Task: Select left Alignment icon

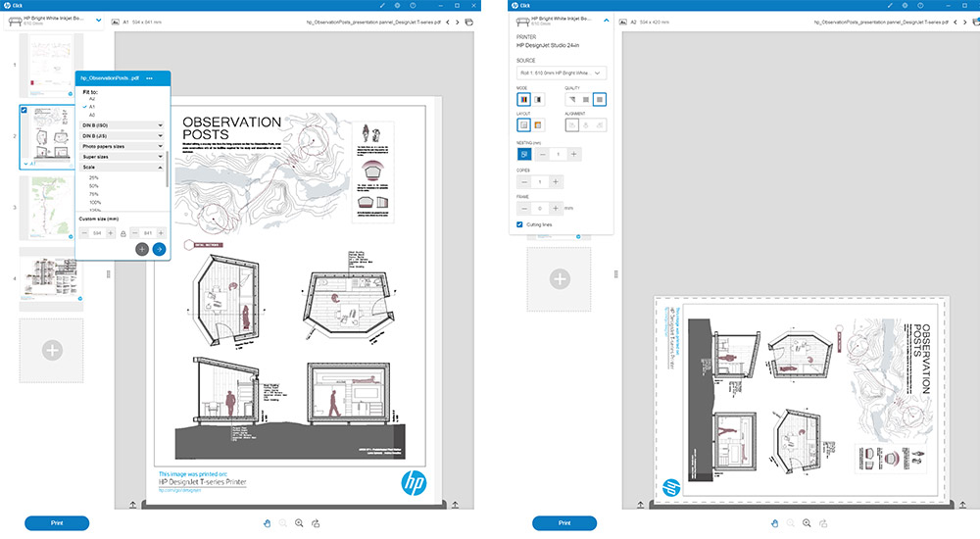Action: 572,125
